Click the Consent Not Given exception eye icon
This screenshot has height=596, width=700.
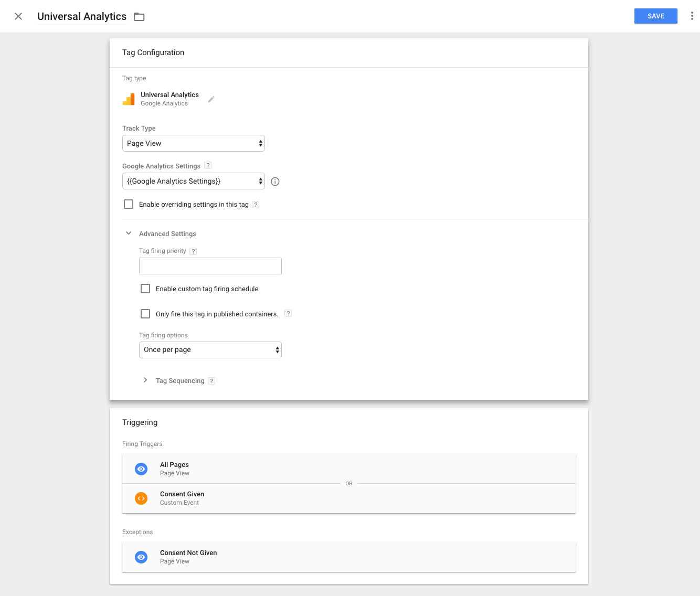[x=141, y=557]
